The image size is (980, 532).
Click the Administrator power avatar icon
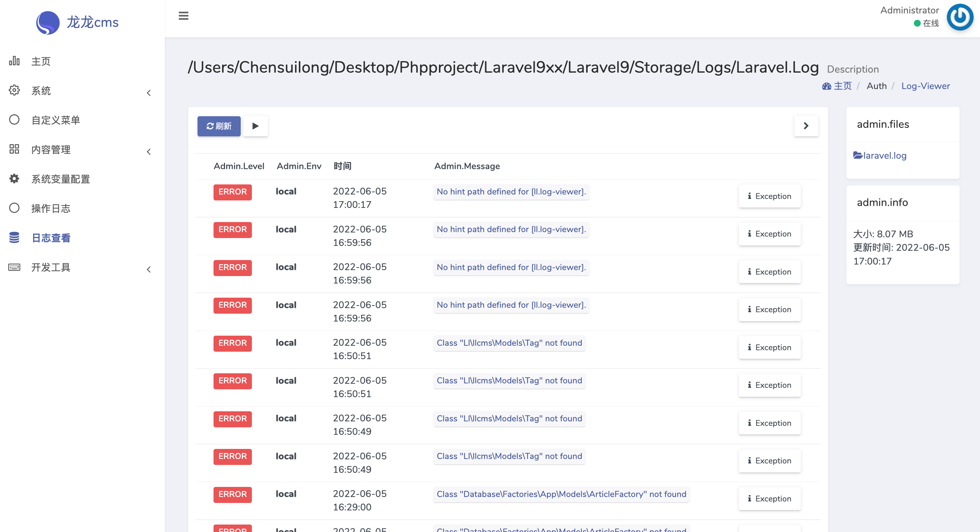click(960, 17)
